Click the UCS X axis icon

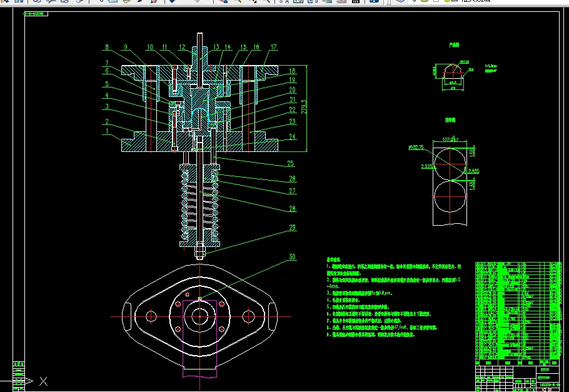pyautogui.click(x=43, y=381)
